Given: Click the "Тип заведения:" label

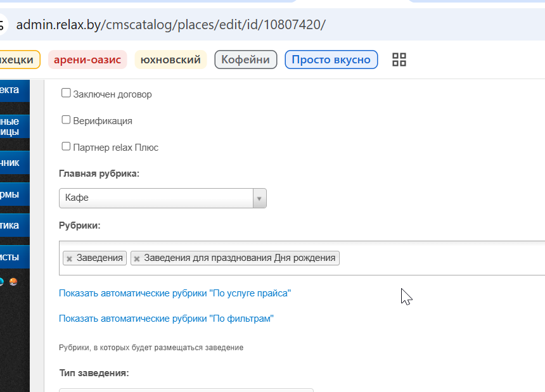Looking at the screenshot, I should click(94, 373).
